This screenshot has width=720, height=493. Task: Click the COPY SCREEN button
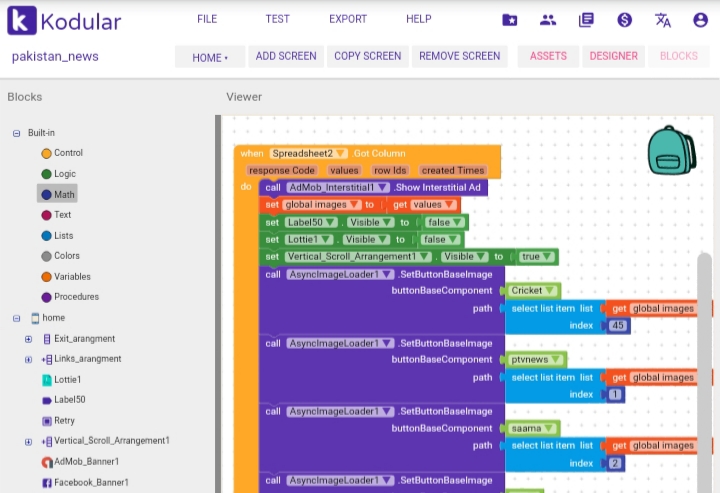368,56
